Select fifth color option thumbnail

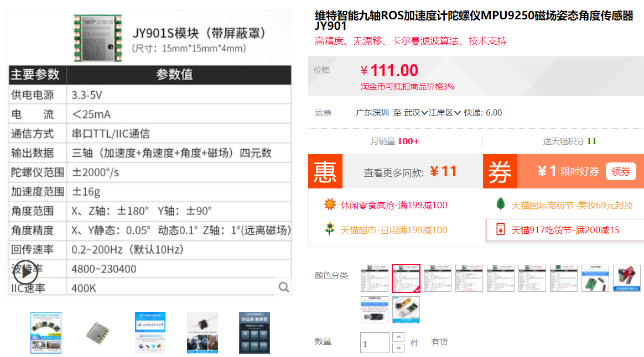tap(501, 278)
